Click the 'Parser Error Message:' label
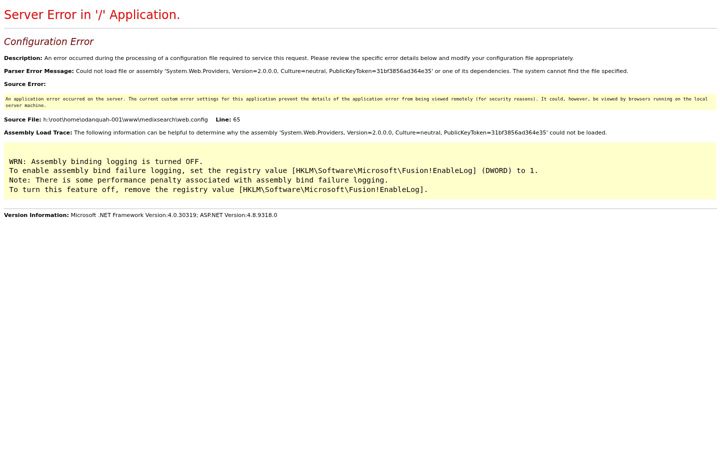Viewport: 720px width, 450px height. point(39,71)
